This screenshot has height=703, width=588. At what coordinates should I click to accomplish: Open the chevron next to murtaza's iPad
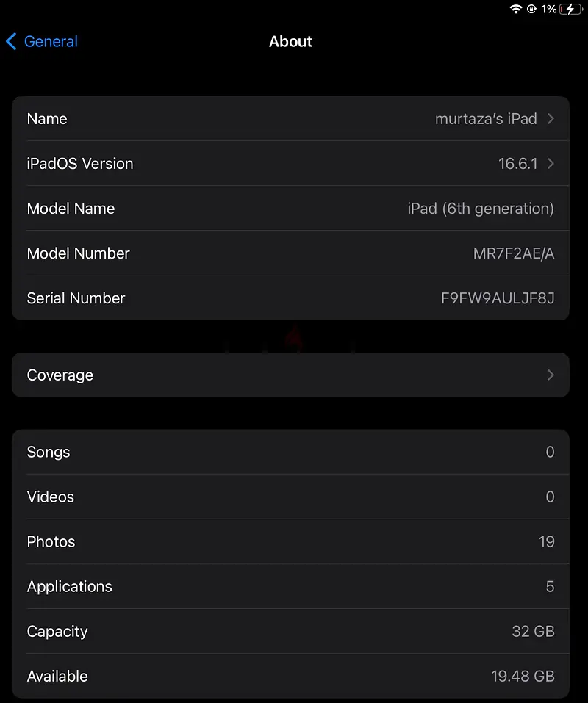click(x=551, y=119)
